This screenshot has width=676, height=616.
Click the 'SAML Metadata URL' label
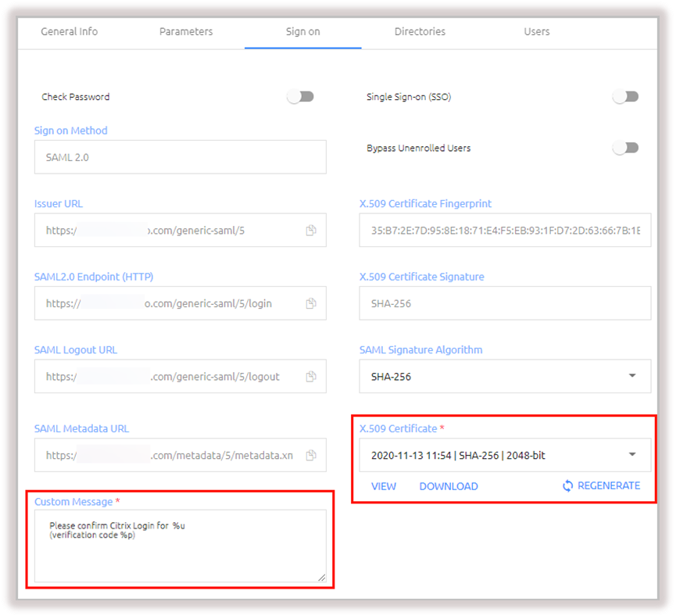81,429
